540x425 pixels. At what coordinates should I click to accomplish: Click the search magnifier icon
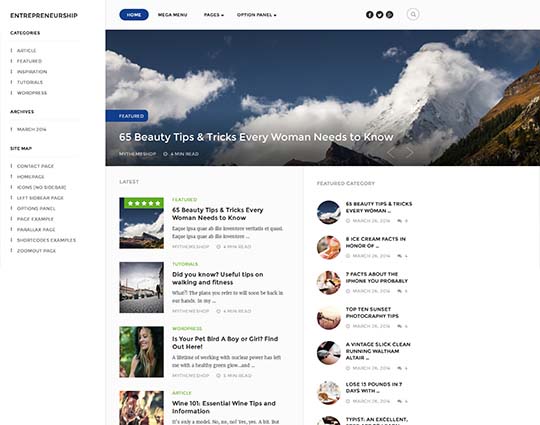[413, 14]
